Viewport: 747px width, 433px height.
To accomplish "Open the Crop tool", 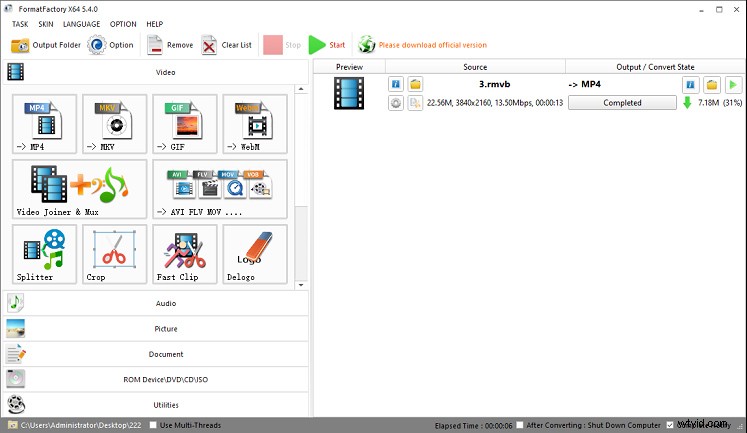I will [x=114, y=254].
